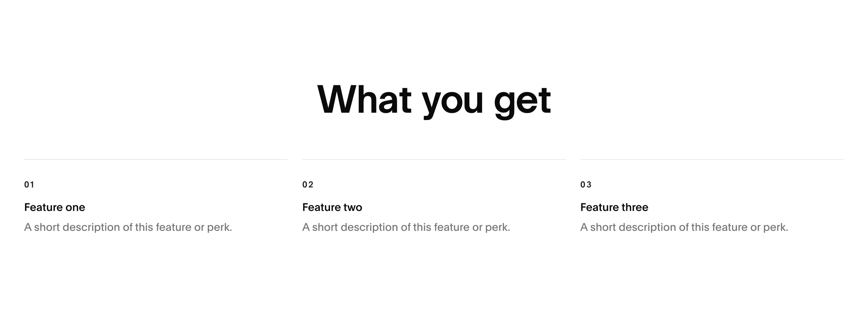The image size is (868, 314).
Task: Select the description under Feature one
Action: click(128, 228)
